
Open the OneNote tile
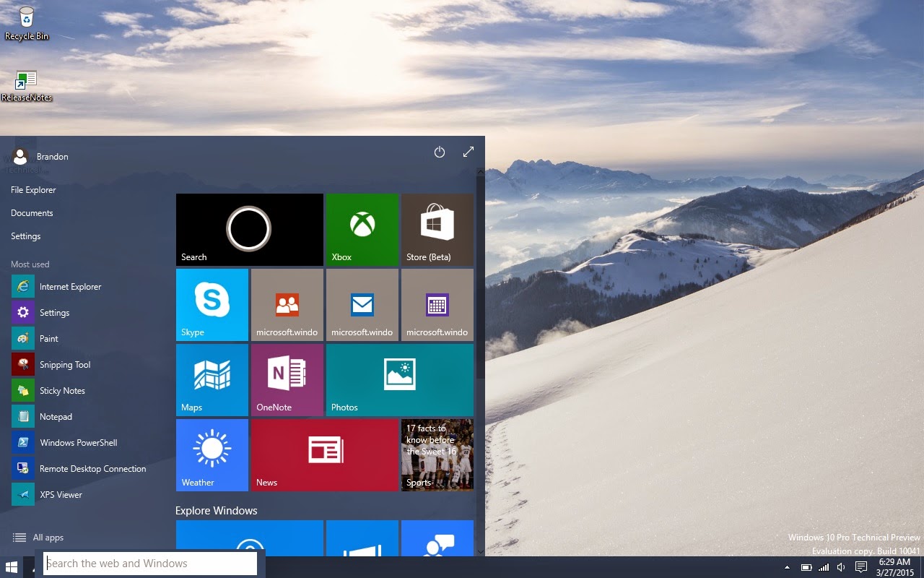287,379
